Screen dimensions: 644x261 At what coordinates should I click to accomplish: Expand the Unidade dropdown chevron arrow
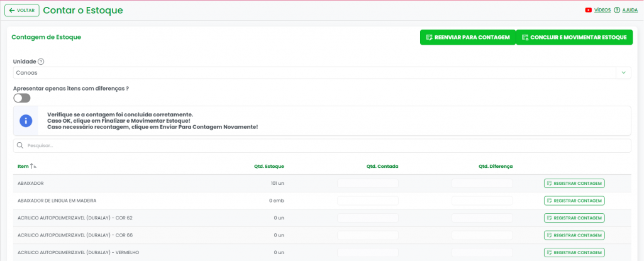[623, 73]
